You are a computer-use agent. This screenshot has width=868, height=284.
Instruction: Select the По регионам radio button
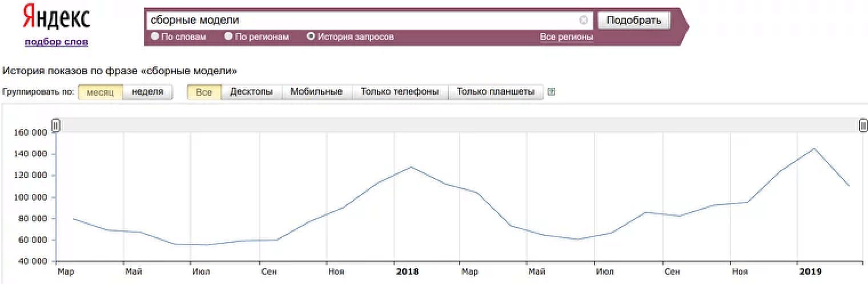pos(228,36)
